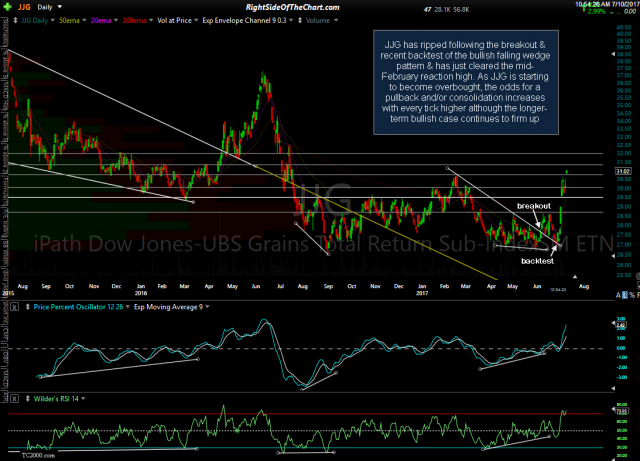640x461 pixels.
Task: Click the 2.99% percent change value
Action: click(596, 11)
